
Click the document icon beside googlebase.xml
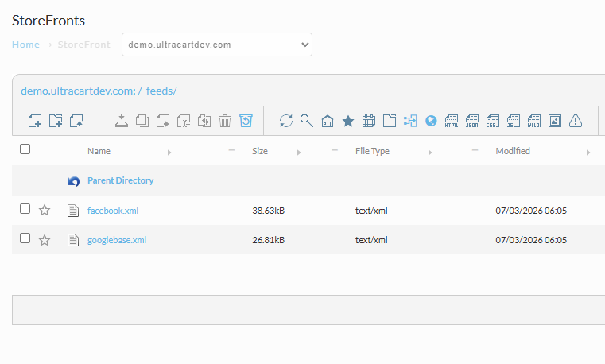coord(73,240)
